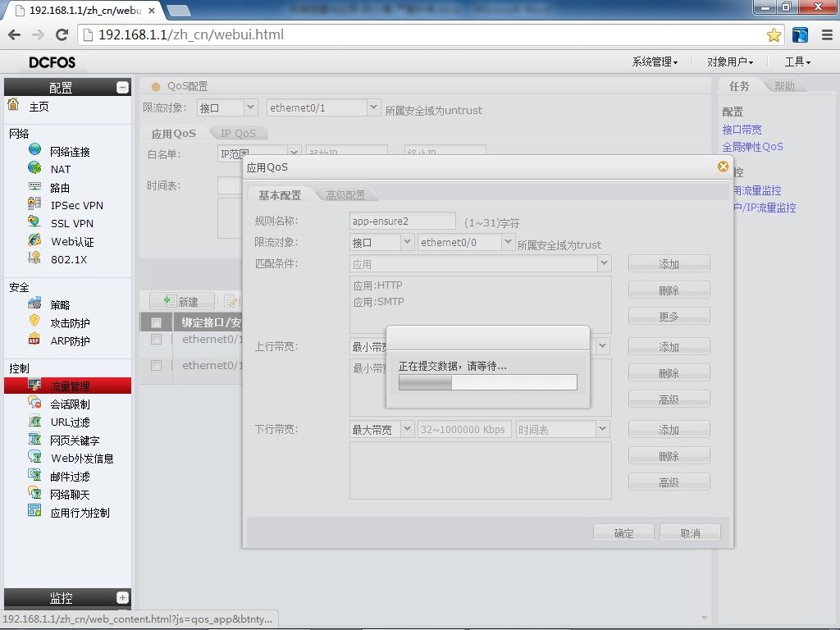The height and width of the screenshot is (630, 840).
Task: Open the 接口带宽 link
Action: click(742, 129)
